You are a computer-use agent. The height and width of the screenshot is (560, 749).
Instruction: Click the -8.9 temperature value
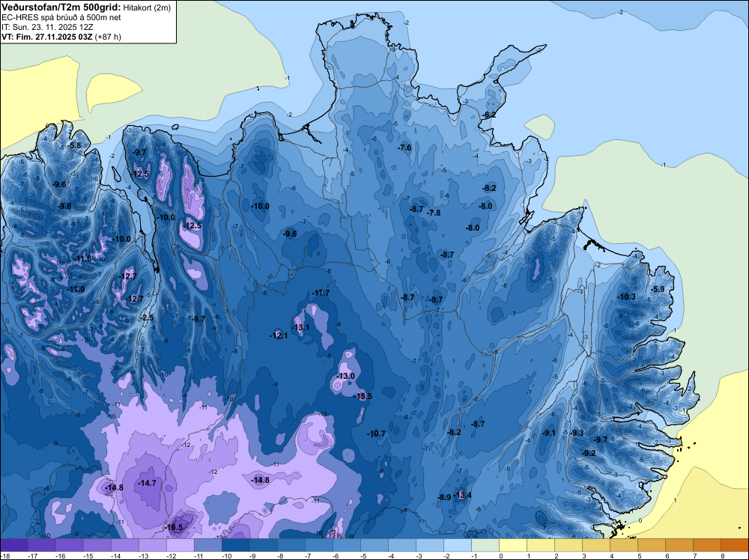444,497
